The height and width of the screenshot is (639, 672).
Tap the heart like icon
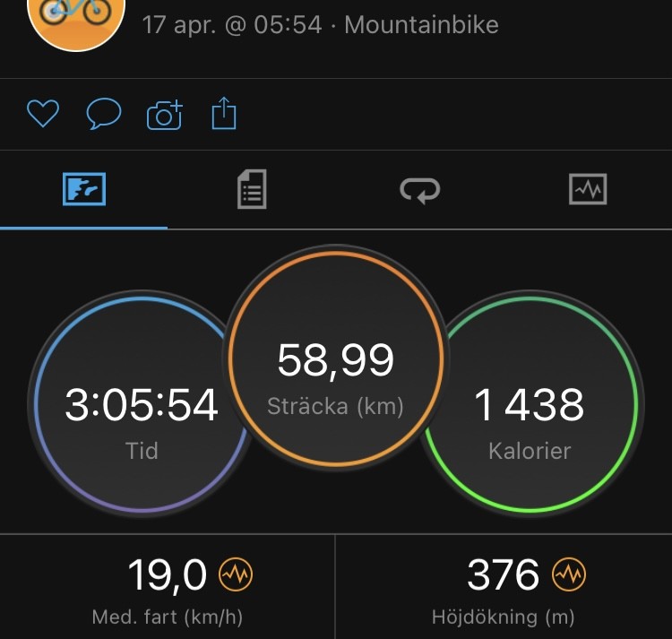pos(43,114)
